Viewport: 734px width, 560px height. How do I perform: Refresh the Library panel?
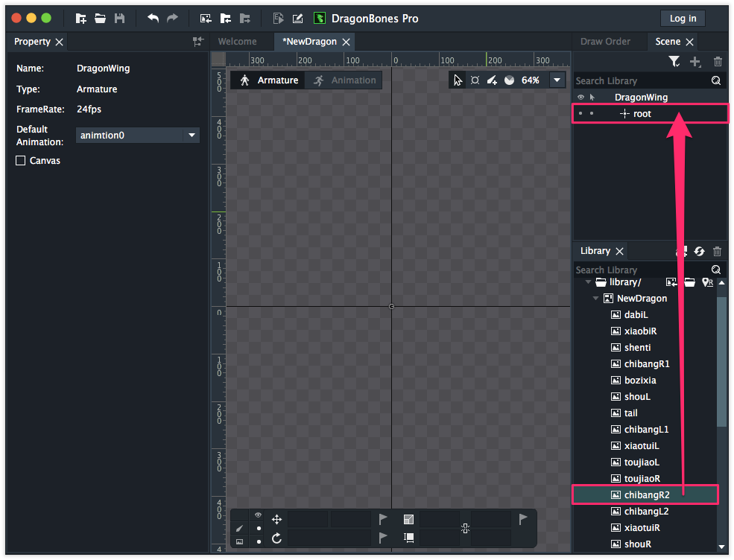coord(699,251)
